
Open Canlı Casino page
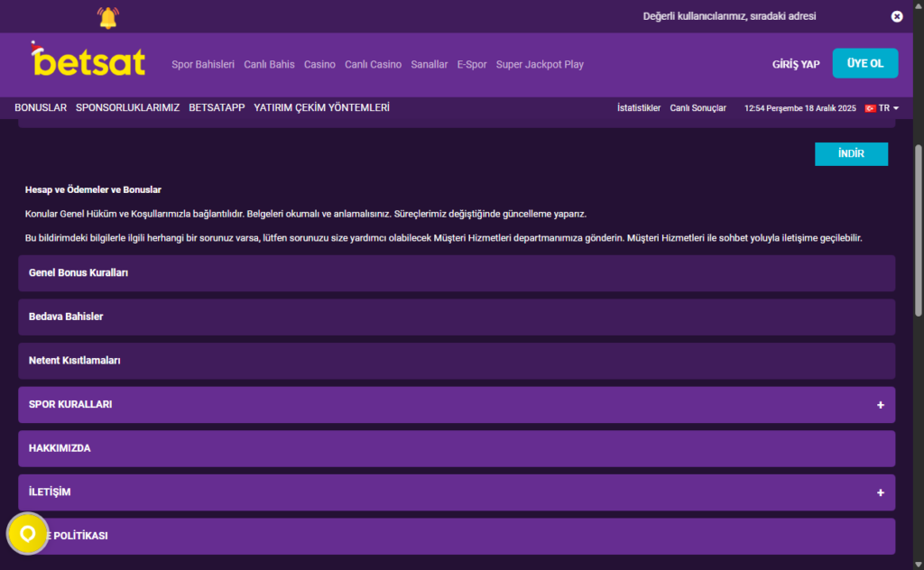click(373, 65)
